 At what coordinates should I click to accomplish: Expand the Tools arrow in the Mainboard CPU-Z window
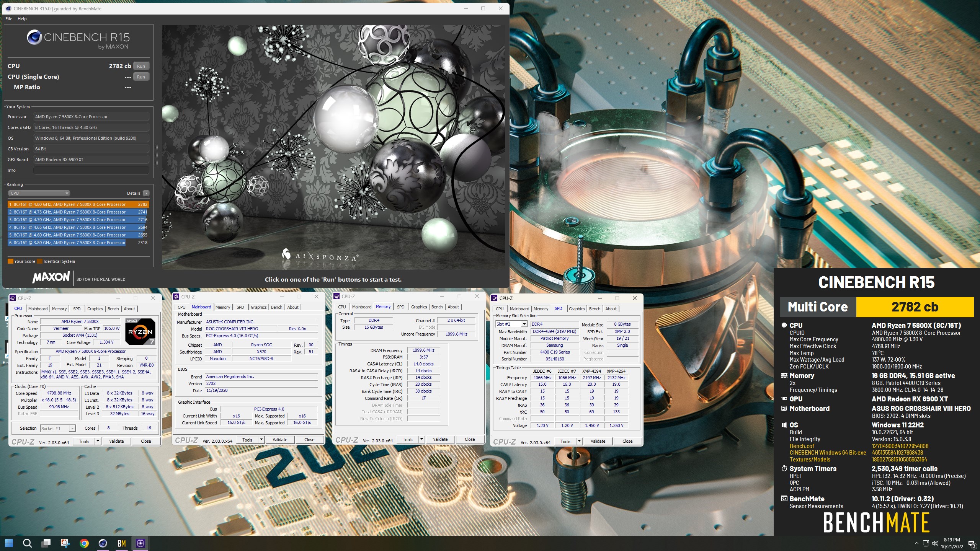(x=261, y=440)
